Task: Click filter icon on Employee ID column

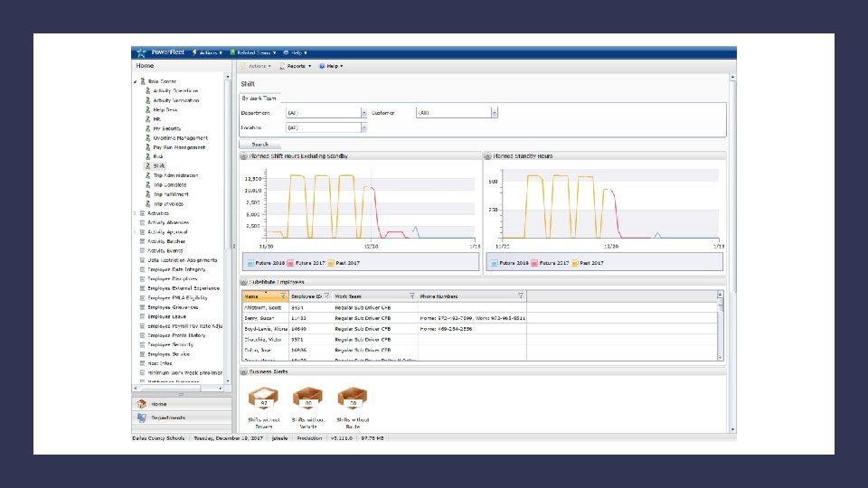Action: (327, 296)
